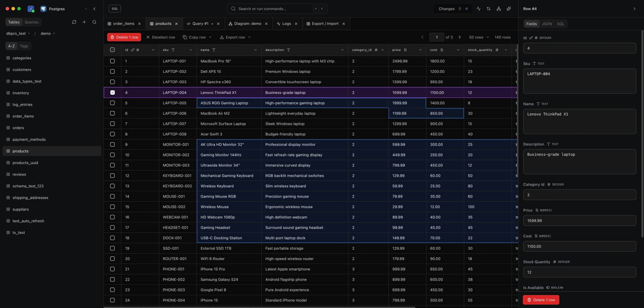Click the plus icon to add a table
The image size is (644, 308).
click(84, 22)
